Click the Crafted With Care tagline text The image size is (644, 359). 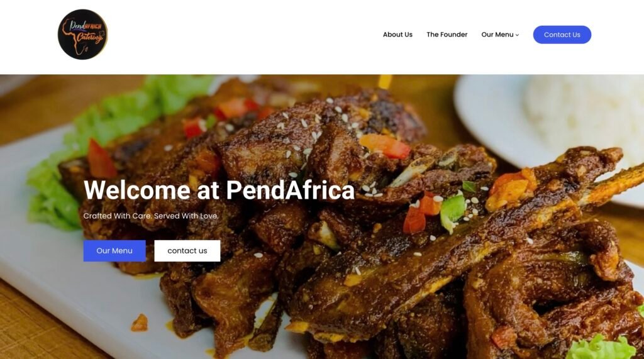click(x=151, y=216)
